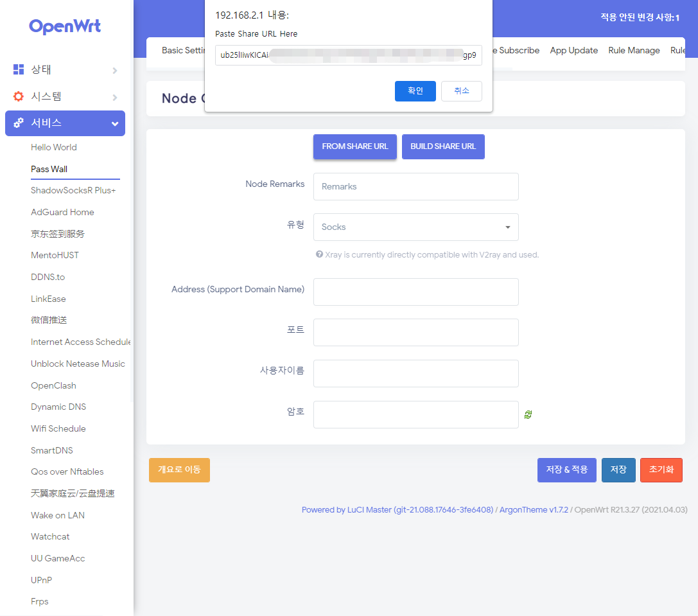Cancel dialog with 취소 button
The width and height of the screenshot is (698, 616).
point(462,91)
